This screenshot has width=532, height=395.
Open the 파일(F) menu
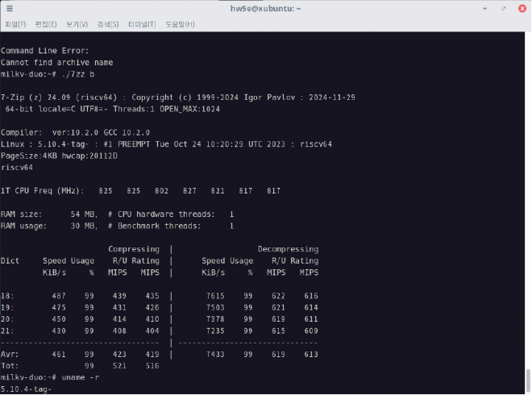(x=15, y=24)
